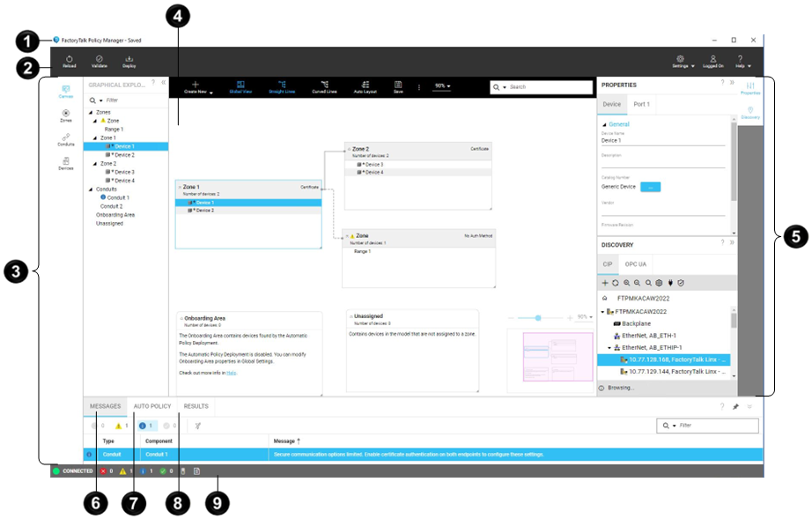Click the Deploy icon
This screenshot has width=812, height=519.
coord(129,62)
